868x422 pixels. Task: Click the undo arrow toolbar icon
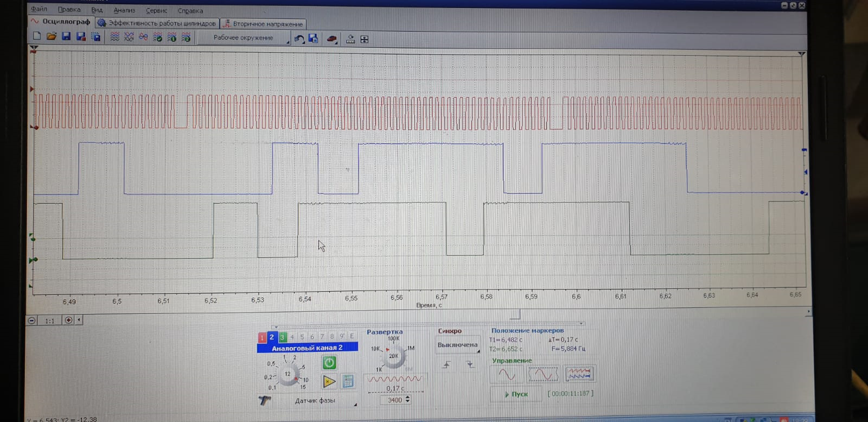coord(299,39)
